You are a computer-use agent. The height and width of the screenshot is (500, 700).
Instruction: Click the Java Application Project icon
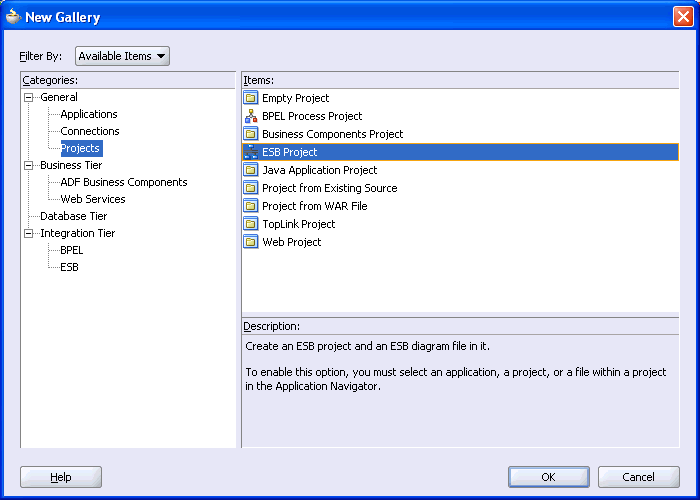pos(251,170)
